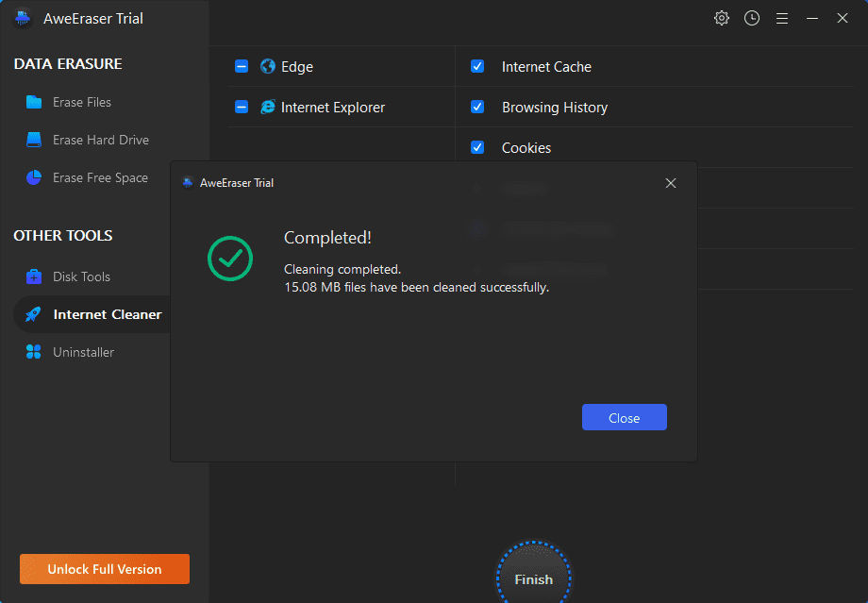Viewport: 868px width, 603px height.
Task: Click the Erase Hard Drive icon
Action: coord(34,140)
